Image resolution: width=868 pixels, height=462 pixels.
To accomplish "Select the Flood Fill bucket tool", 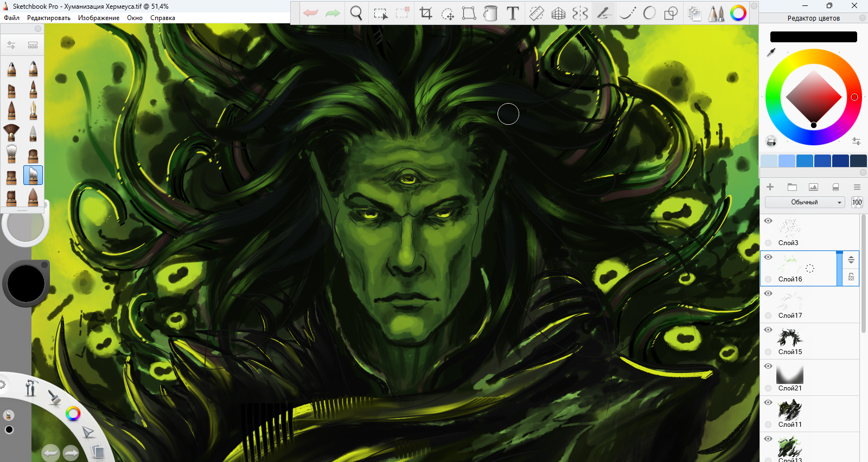I will pyautogui.click(x=490, y=13).
